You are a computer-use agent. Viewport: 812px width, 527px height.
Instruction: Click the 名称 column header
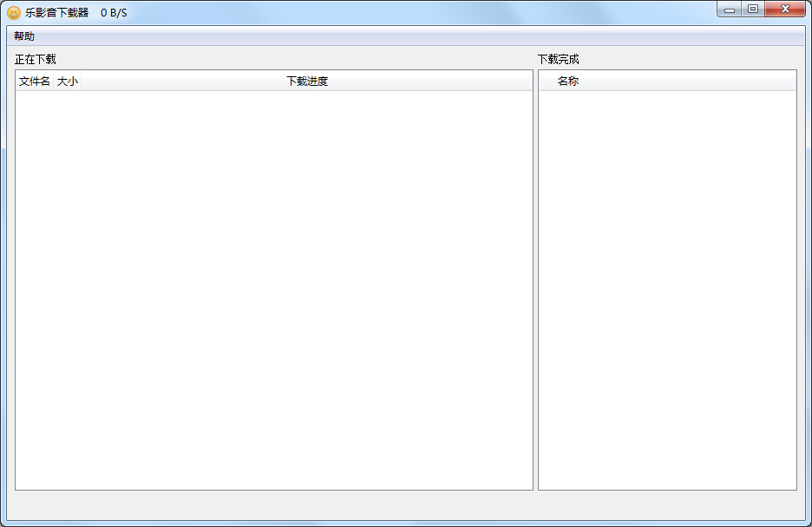tap(667, 81)
